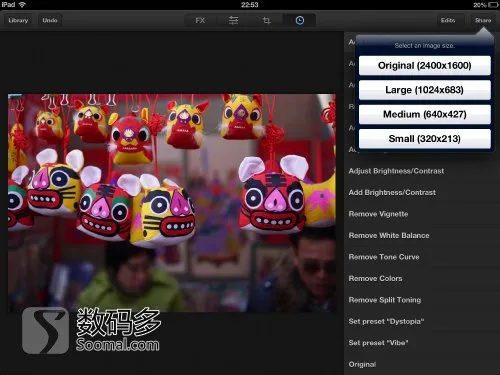Open the history clock icon
The image size is (500, 375).
pos(300,21)
